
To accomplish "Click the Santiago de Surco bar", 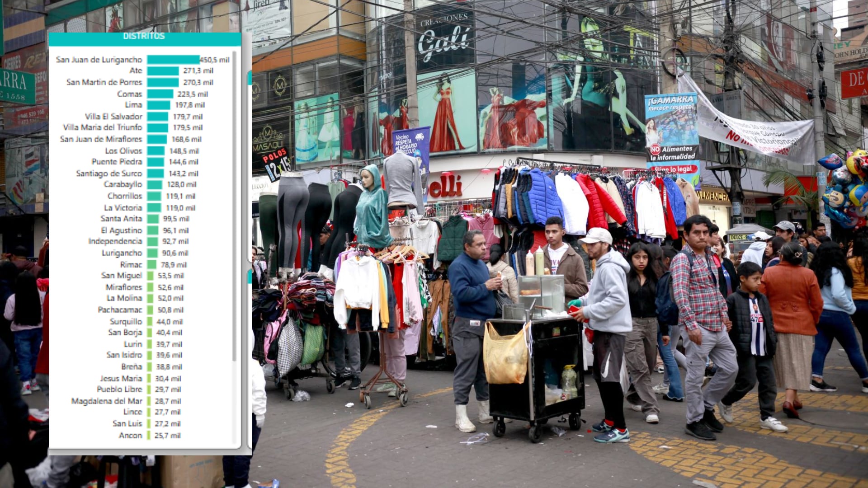I will [x=156, y=174].
